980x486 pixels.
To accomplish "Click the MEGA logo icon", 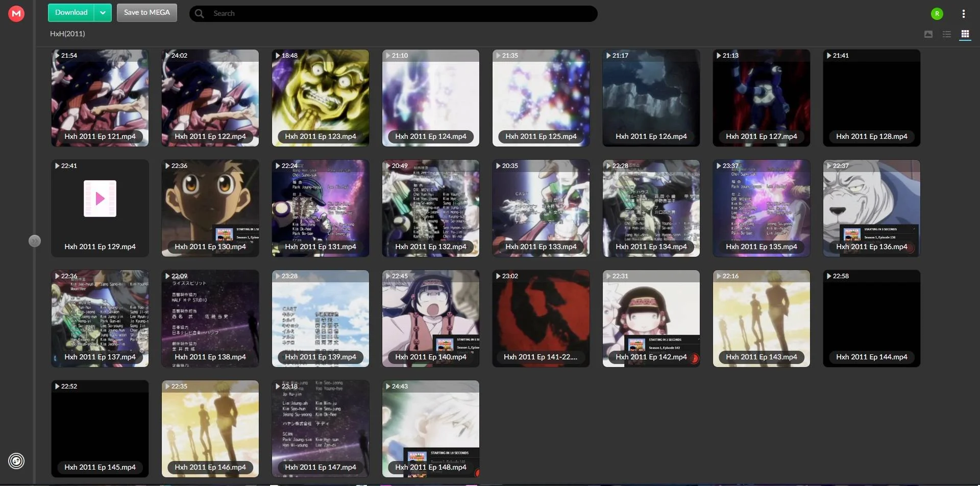I will (x=16, y=14).
